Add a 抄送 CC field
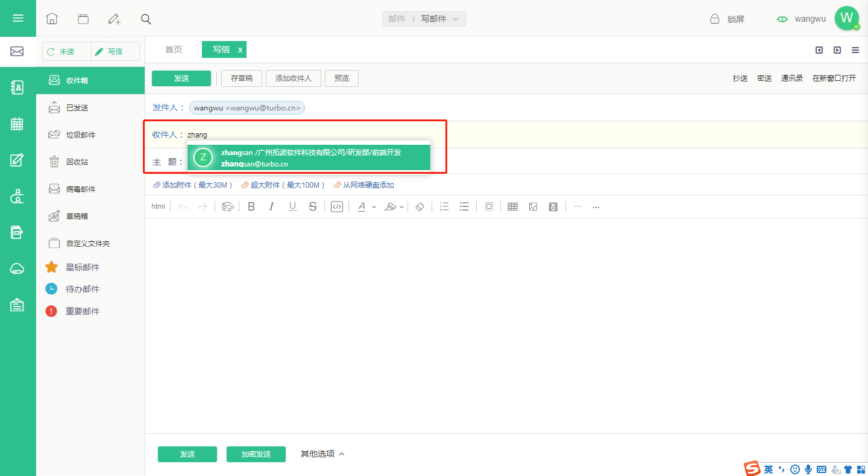Image resolution: width=868 pixels, height=476 pixels. click(740, 78)
